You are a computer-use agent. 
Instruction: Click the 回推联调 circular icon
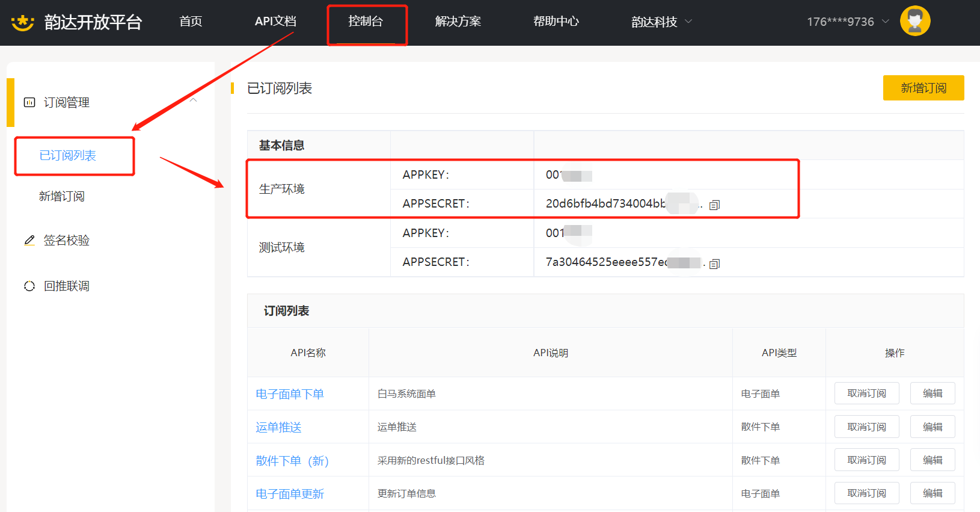29,286
